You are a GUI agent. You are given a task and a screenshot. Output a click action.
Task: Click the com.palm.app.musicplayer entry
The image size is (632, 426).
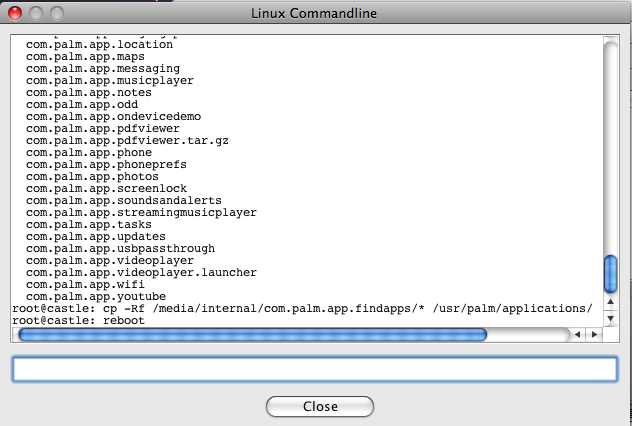(110, 81)
